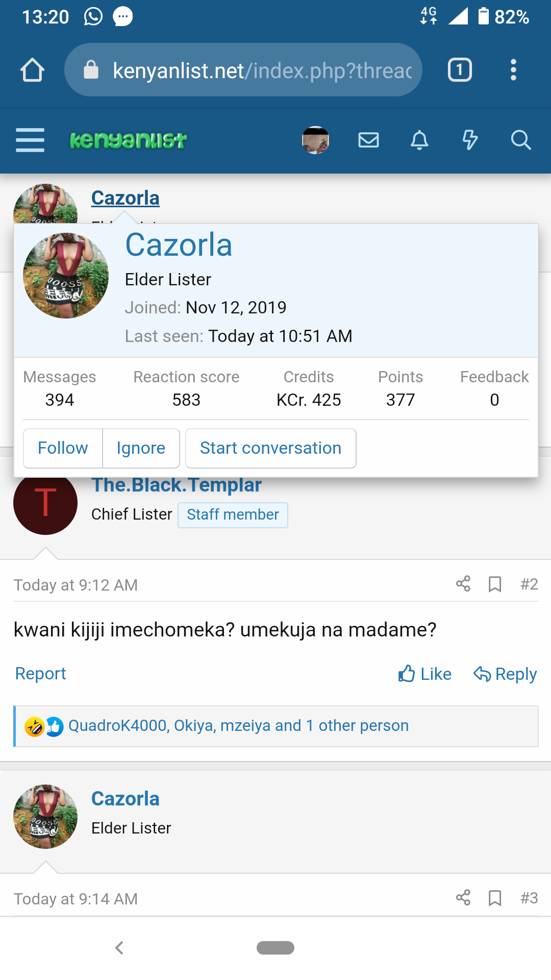Tap Ignore in Cazorla's profile card
The image size is (551, 980).
[141, 448]
